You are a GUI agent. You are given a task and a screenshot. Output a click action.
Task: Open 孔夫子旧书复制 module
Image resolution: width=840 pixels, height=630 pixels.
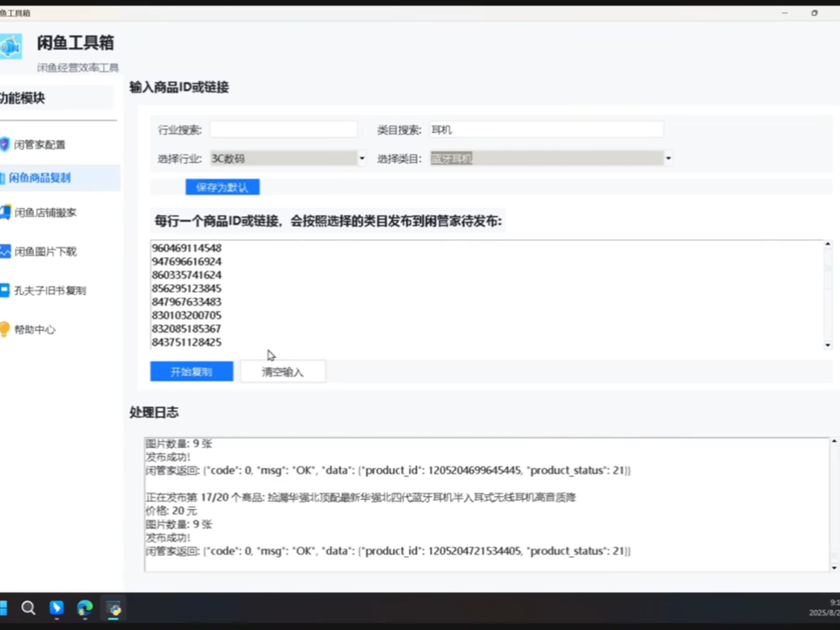coord(50,290)
